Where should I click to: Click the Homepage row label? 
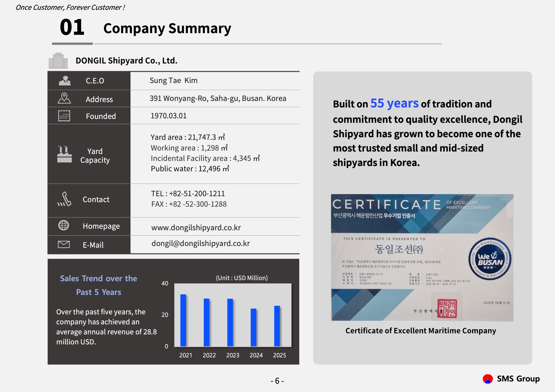point(101,226)
